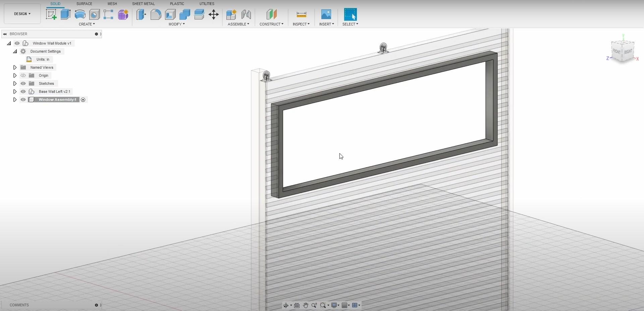Click the RIGHT face of the ViewCube
The height and width of the screenshot is (311, 644).
click(x=628, y=52)
